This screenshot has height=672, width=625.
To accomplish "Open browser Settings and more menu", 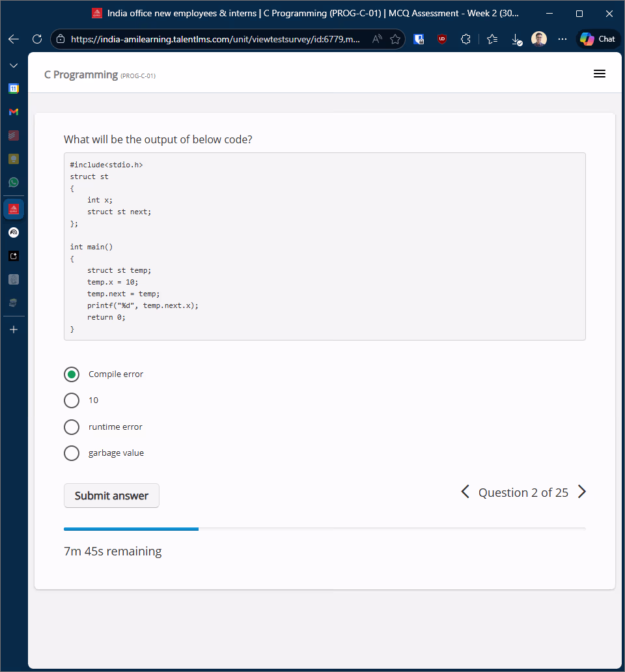I will tap(562, 39).
